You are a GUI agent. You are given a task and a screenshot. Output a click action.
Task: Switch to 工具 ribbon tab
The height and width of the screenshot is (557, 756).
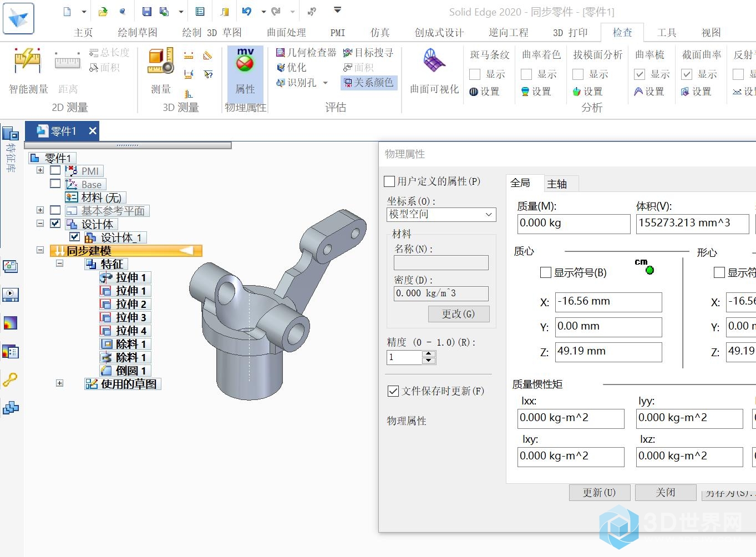click(667, 33)
